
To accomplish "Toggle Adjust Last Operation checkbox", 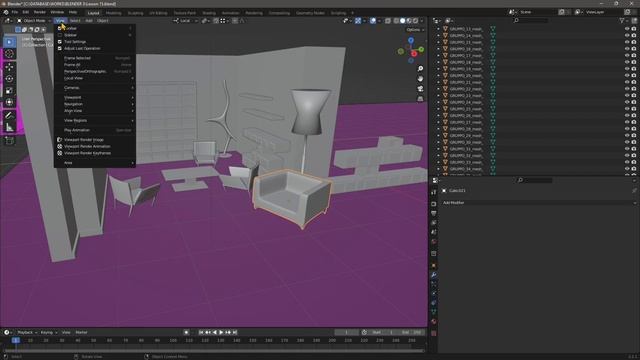I will (60, 48).
